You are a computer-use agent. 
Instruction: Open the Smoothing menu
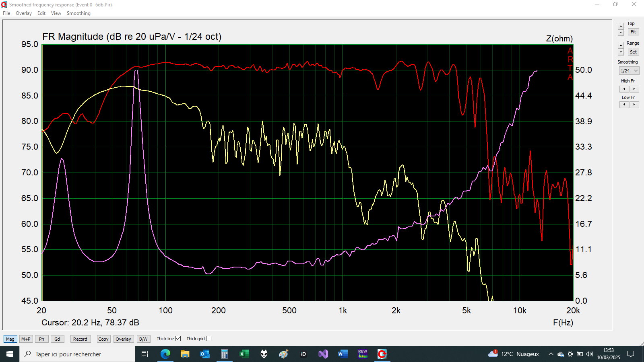(78, 13)
